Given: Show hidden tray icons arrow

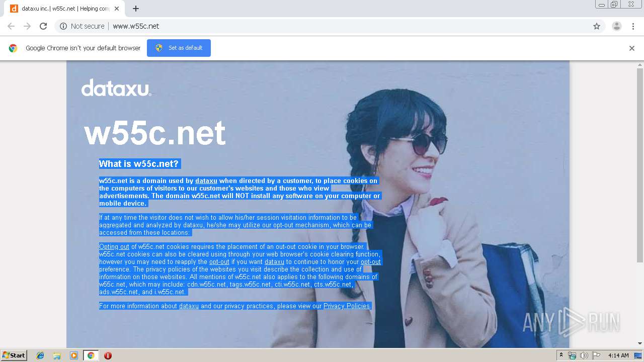Looking at the screenshot, I should point(561,355).
